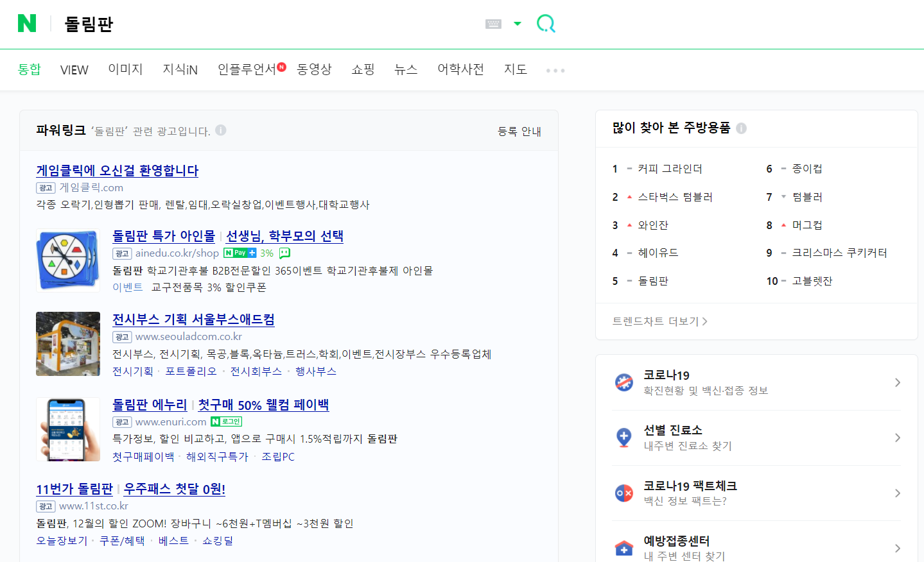Click the exhibition booth thumbnail

pos(68,344)
